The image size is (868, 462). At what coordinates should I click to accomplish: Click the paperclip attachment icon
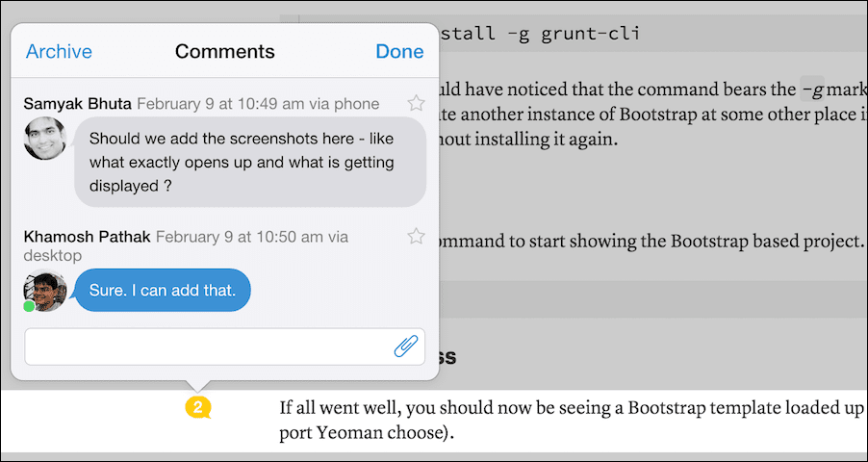coord(406,346)
